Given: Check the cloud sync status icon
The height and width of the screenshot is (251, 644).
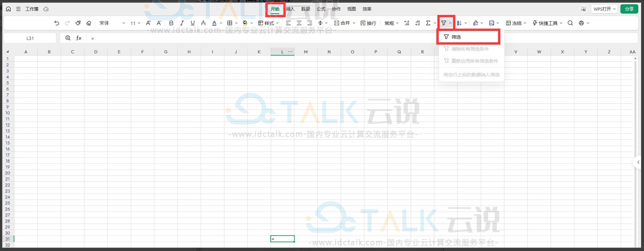Looking at the screenshot, I should [x=46, y=9].
